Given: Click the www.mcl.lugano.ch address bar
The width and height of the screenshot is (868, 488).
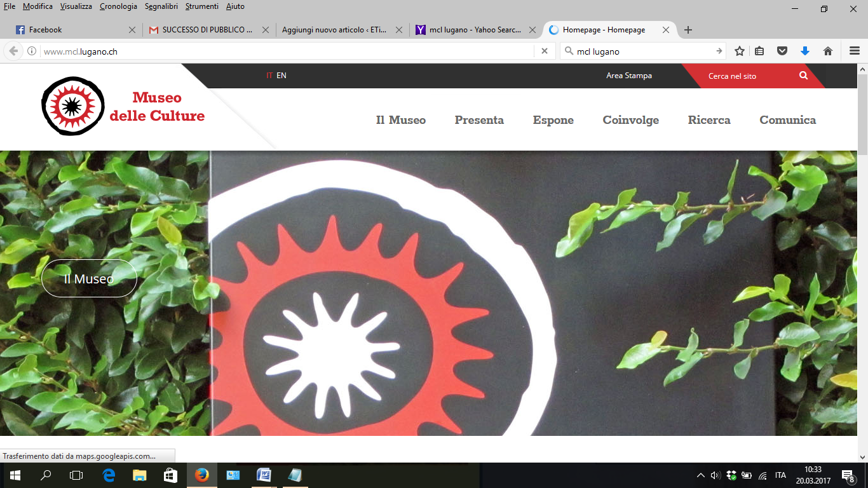Looking at the screenshot, I should [x=286, y=51].
